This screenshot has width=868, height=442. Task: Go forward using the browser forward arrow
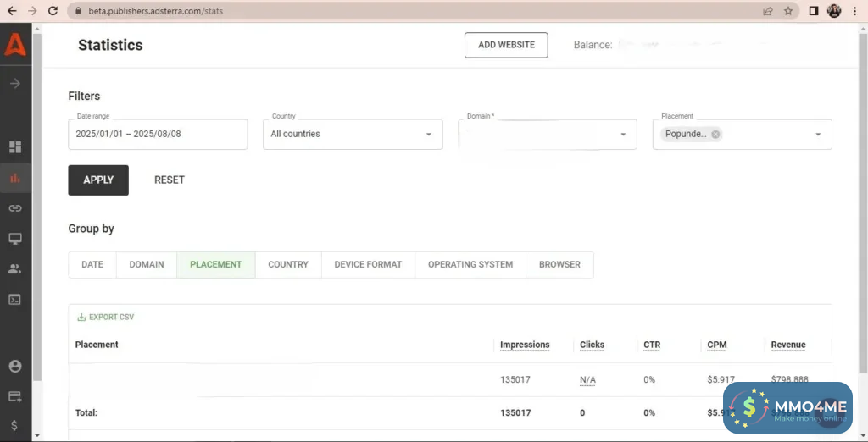point(32,10)
